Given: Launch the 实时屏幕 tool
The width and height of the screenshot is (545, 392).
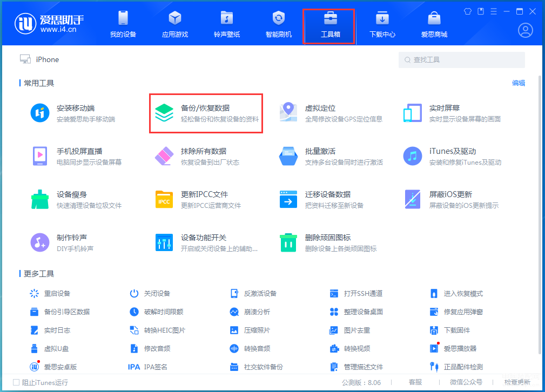Looking at the screenshot, I should 452,113.
